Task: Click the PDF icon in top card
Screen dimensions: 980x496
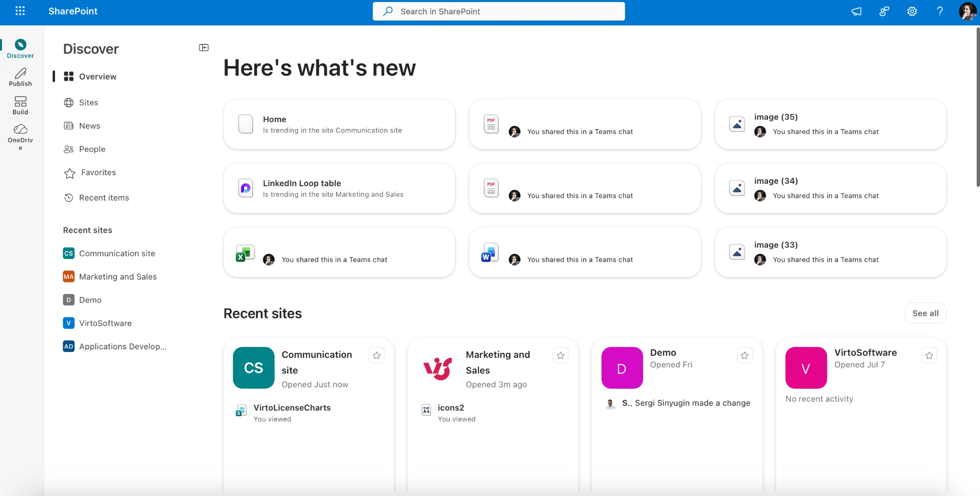Action: [x=491, y=124]
